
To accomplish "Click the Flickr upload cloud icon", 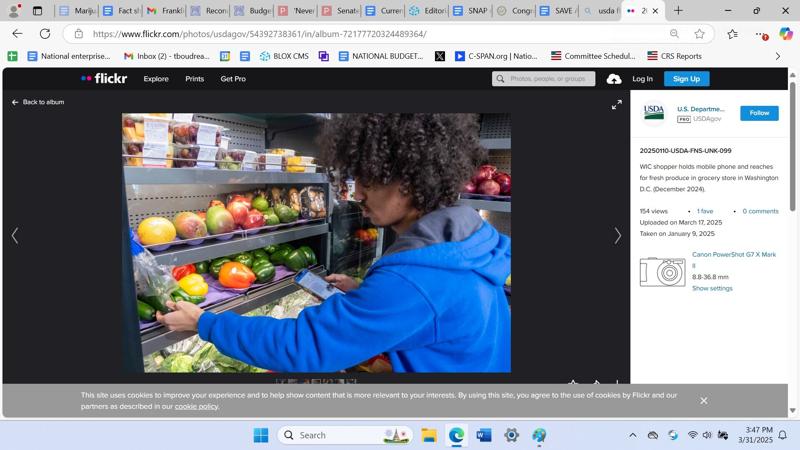I will [x=614, y=79].
